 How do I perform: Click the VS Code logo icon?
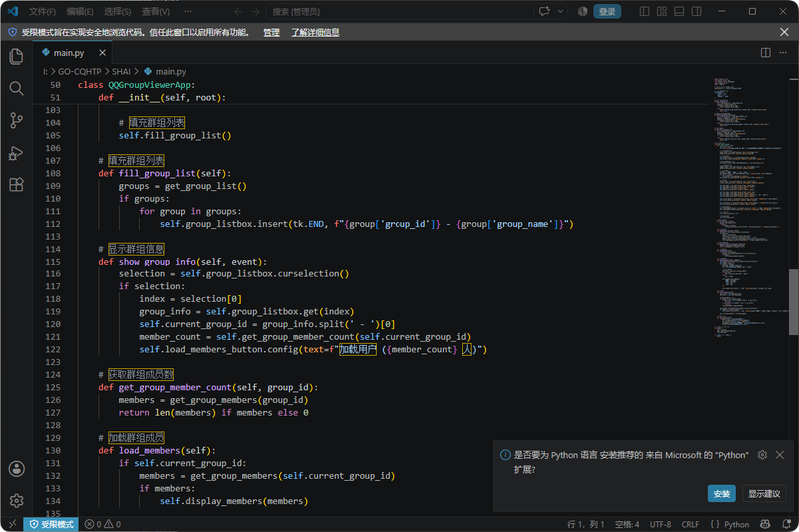click(x=12, y=11)
